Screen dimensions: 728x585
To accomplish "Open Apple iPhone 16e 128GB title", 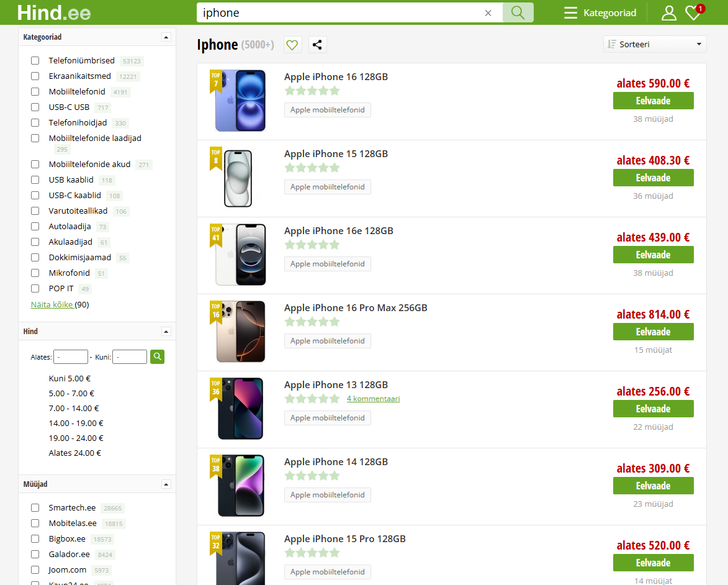I will [338, 231].
